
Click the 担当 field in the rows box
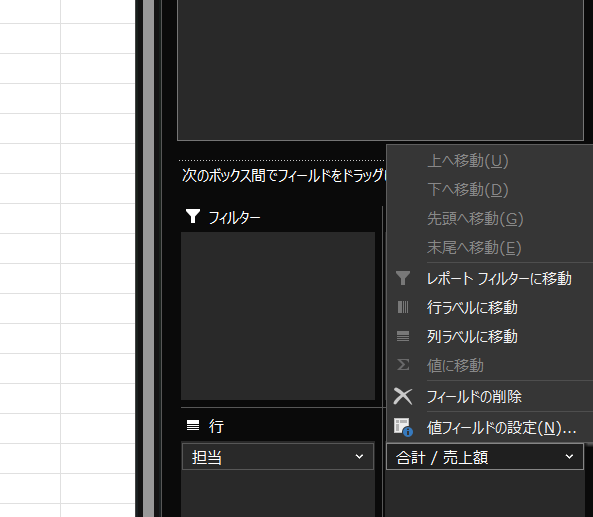(x=278, y=456)
